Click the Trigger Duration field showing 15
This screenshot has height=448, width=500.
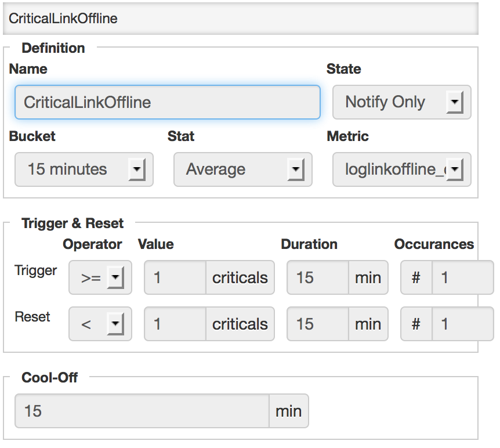click(x=316, y=277)
